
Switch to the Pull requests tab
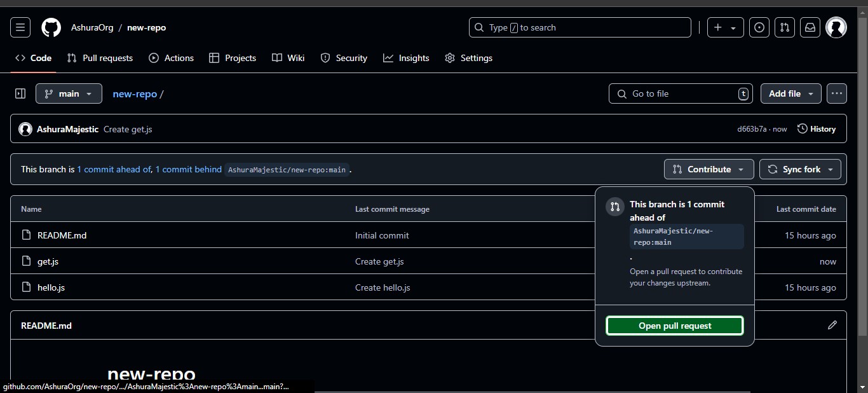click(x=100, y=58)
